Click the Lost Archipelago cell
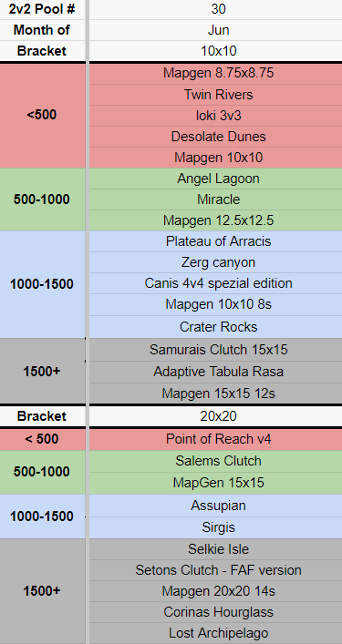The width and height of the screenshot is (342, 644). pyautogui.click(x=215, y=633)
